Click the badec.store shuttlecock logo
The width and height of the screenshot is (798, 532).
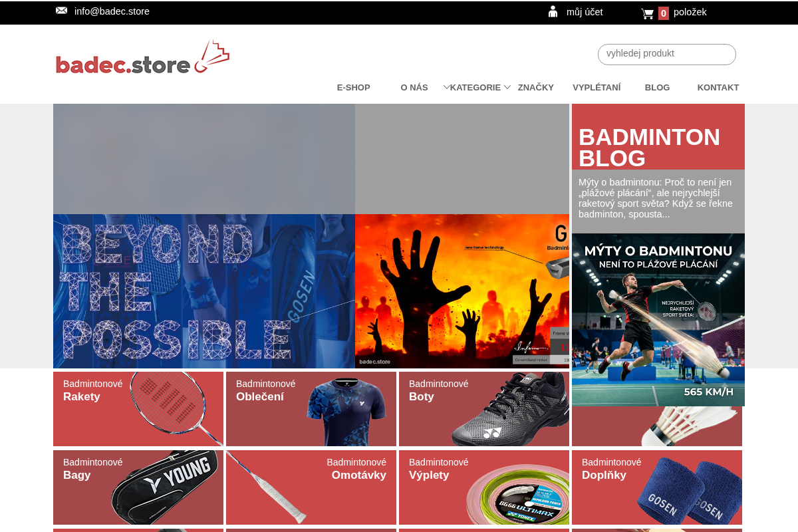142,57
